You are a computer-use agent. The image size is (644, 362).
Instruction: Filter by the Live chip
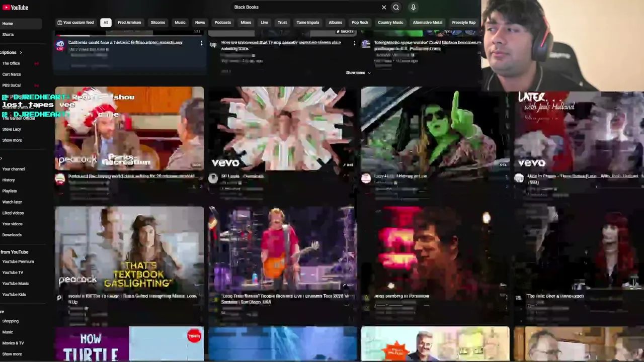click(x=264, y=23)
